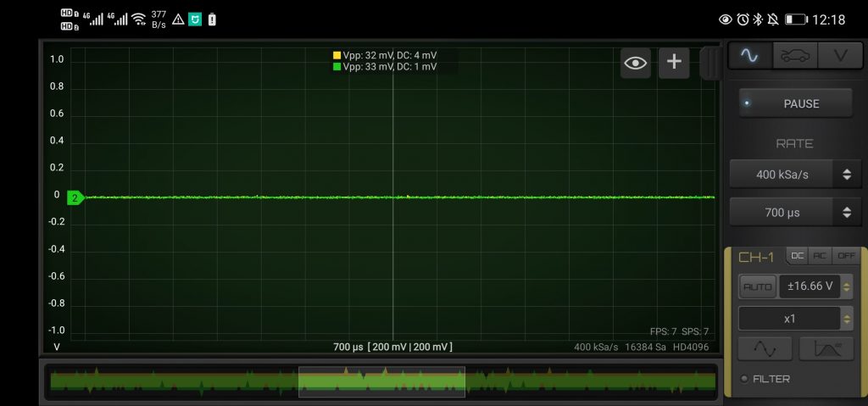The height and width of the screenshot is (406, 868).
Task: Click the green channel 2 zero-level marker
Action: click(75, 197)
